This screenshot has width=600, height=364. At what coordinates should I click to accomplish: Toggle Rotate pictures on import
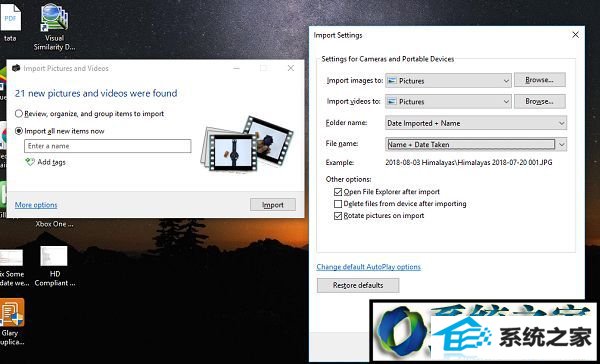pos(338,216)
